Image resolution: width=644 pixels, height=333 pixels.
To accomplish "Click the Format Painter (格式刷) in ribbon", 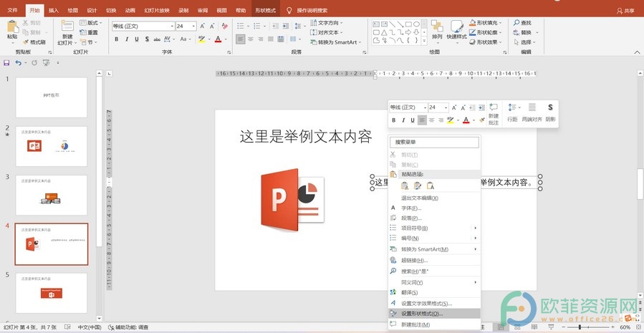I will click(34, 42).
